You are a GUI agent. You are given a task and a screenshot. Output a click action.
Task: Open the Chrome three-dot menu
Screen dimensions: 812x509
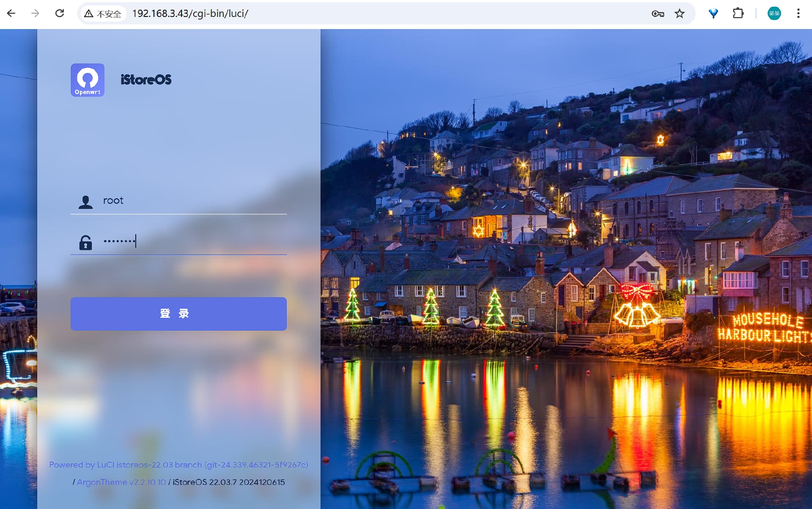[798, 14]
